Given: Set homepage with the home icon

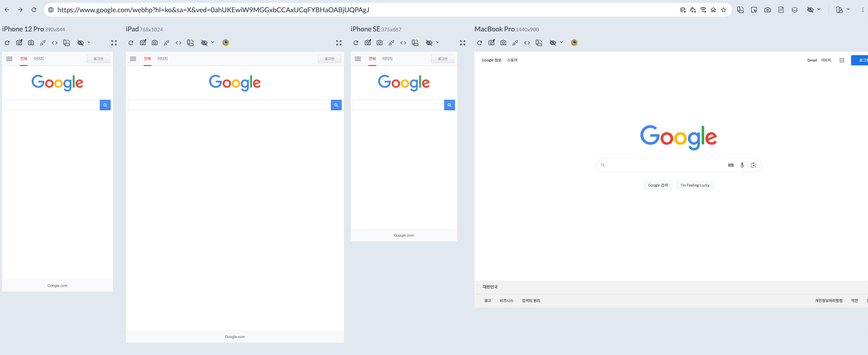Looking at the screenshot, I should tap(713, 10).
